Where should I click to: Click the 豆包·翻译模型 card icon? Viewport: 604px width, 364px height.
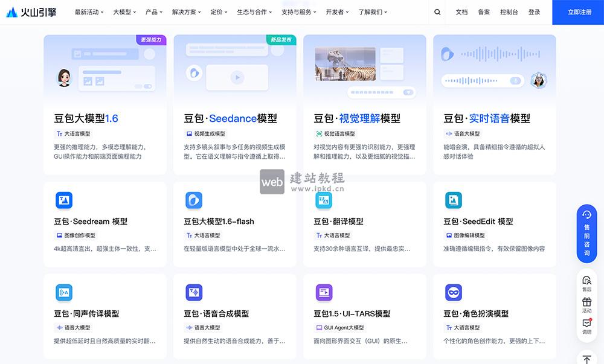[x=323, y=200]
